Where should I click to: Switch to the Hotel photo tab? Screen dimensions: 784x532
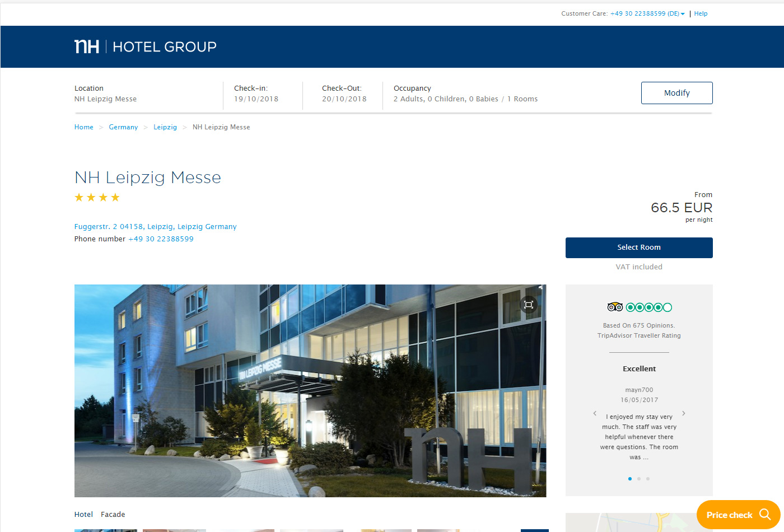tap(83, 514)
